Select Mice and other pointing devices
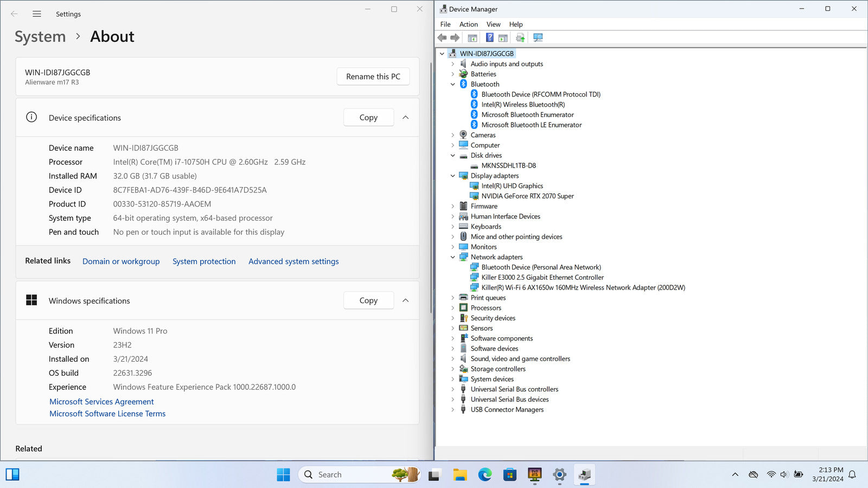This screenshot has height=488, width=868. [x=516, y=237]
